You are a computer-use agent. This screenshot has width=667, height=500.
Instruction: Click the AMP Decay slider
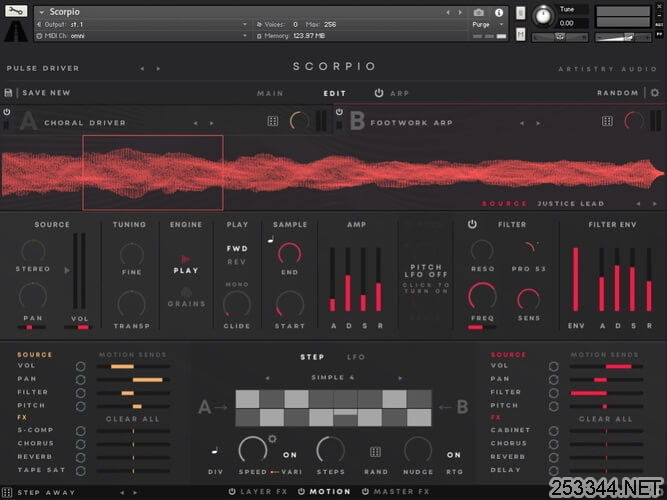(x=348, y=280)
